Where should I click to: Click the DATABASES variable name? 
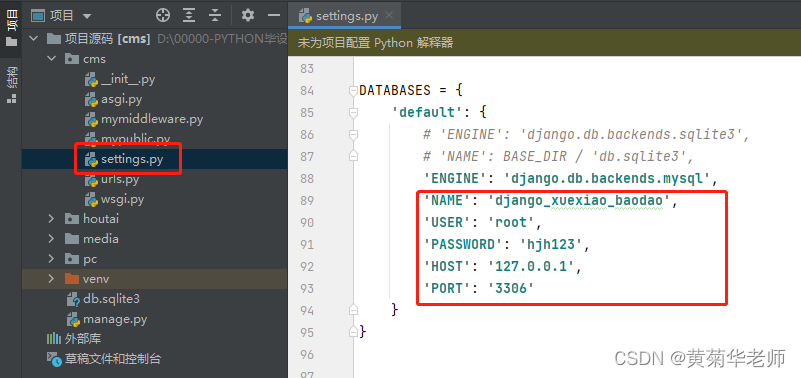pos(395,91)
